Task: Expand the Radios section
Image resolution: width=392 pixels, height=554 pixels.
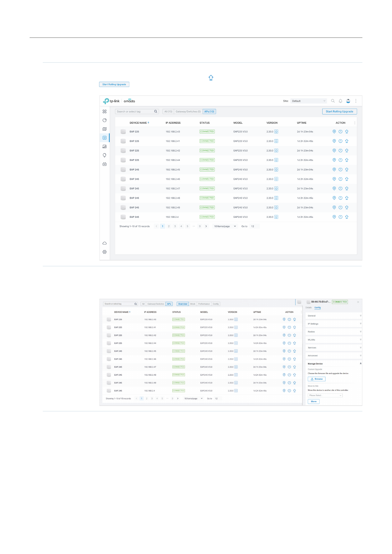Action: pyautogui.click(x=334, y=332)
